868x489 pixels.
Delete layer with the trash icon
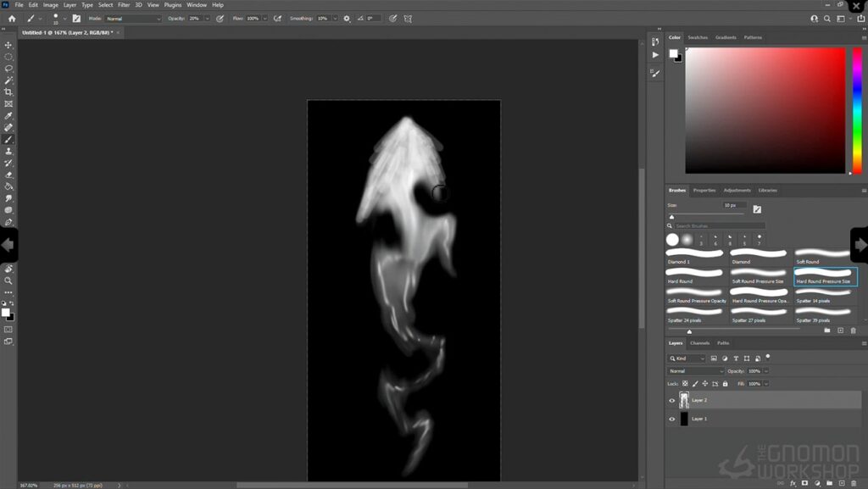pyautogui.click(x=854, y=483)
